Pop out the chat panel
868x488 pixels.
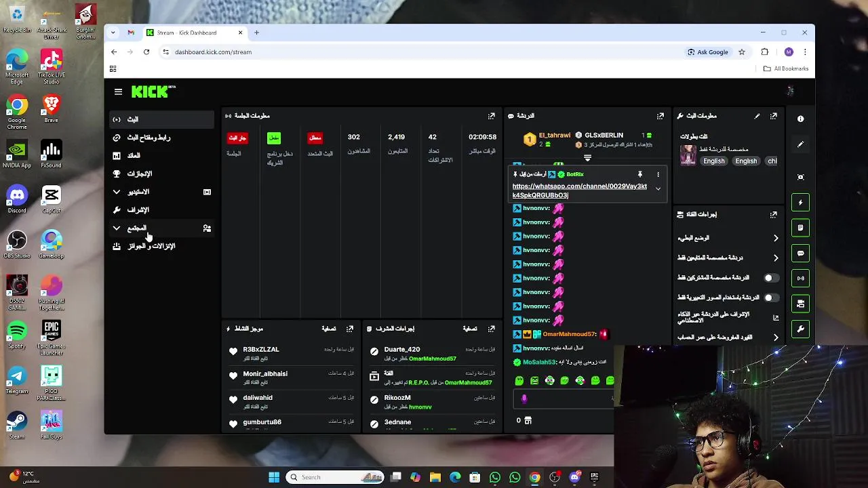point(660,116)
